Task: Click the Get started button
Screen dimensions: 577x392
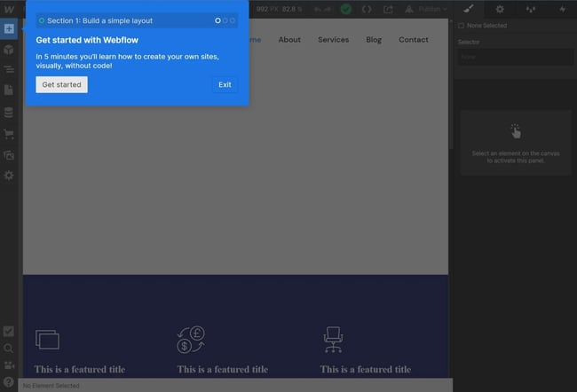Action: pyautogui.click(x=61, y=85)
